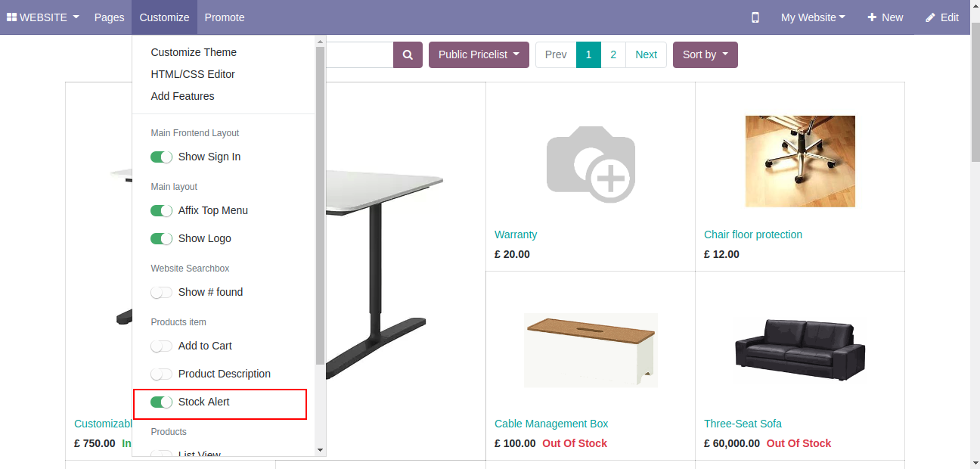Image resolution: width=980 pixels, height=469 pixels.
Task: Open mobile preview phone icon
Action: click(755, 17)
